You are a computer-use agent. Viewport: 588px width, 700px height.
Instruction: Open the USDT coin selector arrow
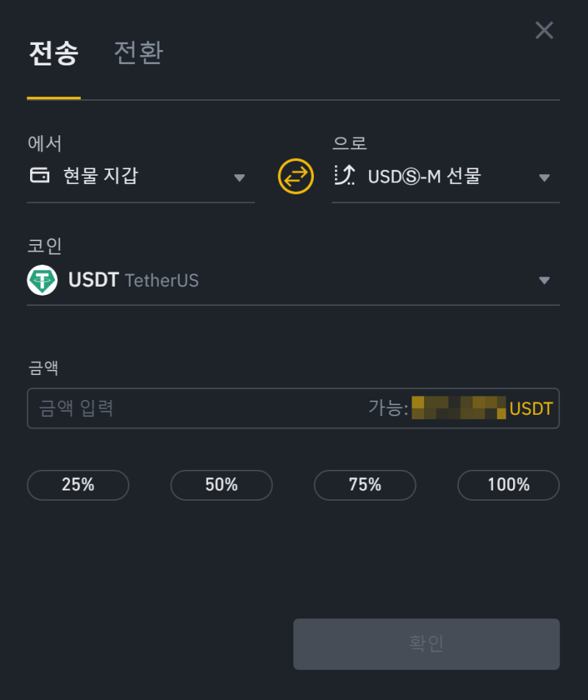pos(545,280)
